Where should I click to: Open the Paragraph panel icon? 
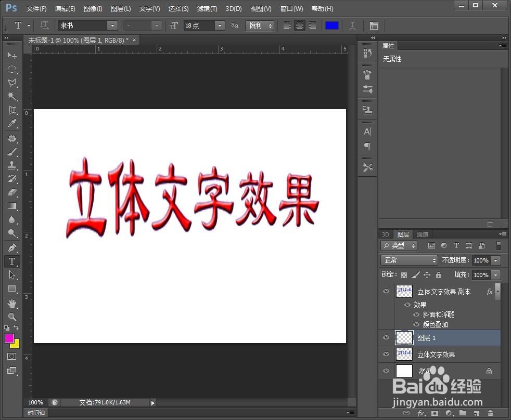tap(366, 147)
